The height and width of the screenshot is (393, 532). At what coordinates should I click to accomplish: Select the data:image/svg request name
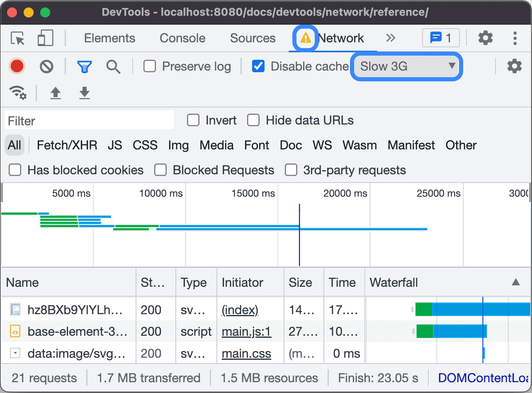pos(76,354)
